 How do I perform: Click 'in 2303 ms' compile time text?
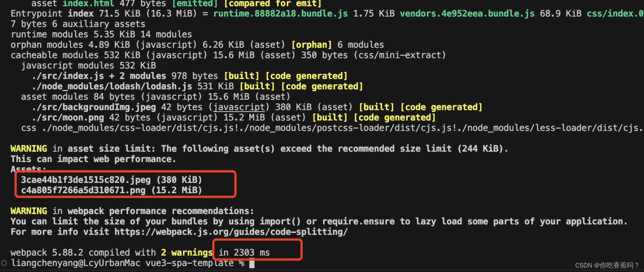tap(244, 253)
